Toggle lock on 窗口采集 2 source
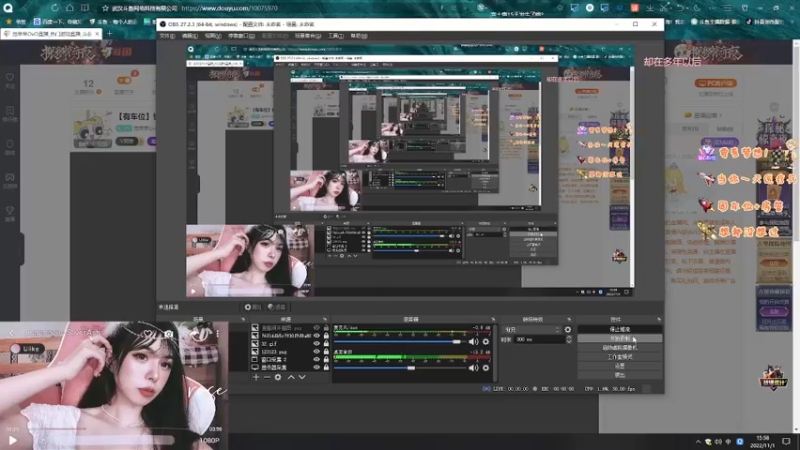Screen dimensions: 800x450 point(326,360)
